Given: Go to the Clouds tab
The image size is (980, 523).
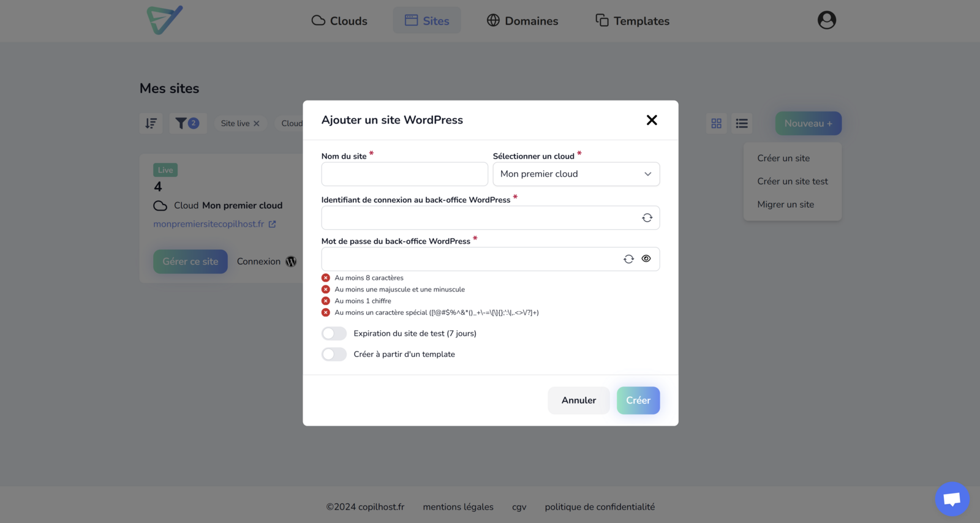Looking at the screenshot, I should (x=339, y=21).
